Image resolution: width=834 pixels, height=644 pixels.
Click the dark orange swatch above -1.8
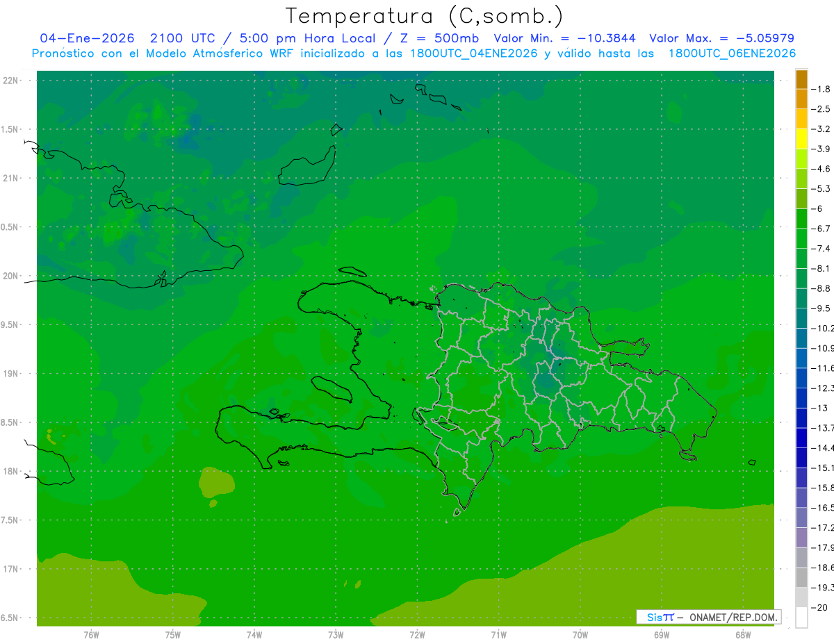point(801,79)
